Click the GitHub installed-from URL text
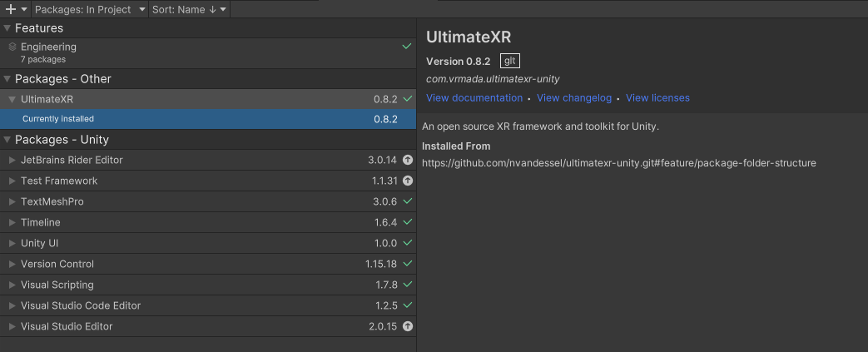Screen dimensions: 868x352 619,163
